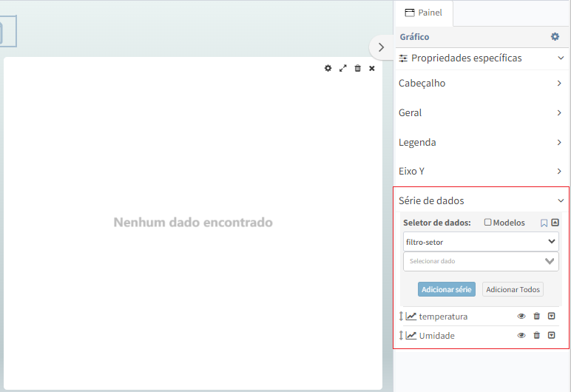Hide the Umidade series with eye icon
This screenshot has height=392, width=571.
click(x=521, y=335)
